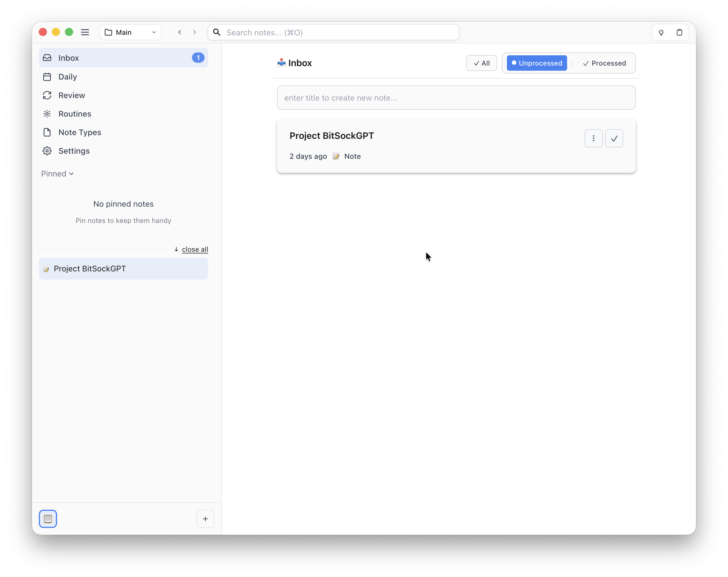Open the Project BitSockGPT tab at bottom
Screen dimensions: 728x577
[123, 269]
